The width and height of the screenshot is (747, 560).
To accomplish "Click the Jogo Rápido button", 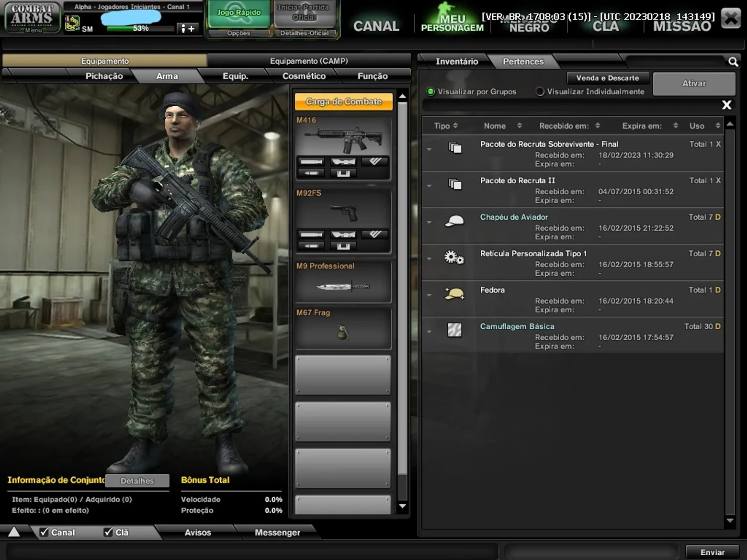I will [x=238, y=14].
